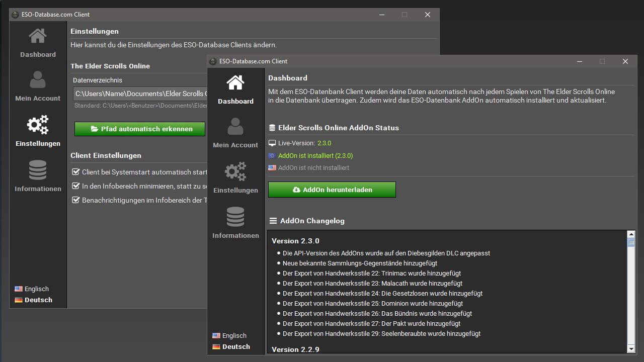Toggle 'Client bei Systemstart automatisch' checkbox

coord(76,172)
